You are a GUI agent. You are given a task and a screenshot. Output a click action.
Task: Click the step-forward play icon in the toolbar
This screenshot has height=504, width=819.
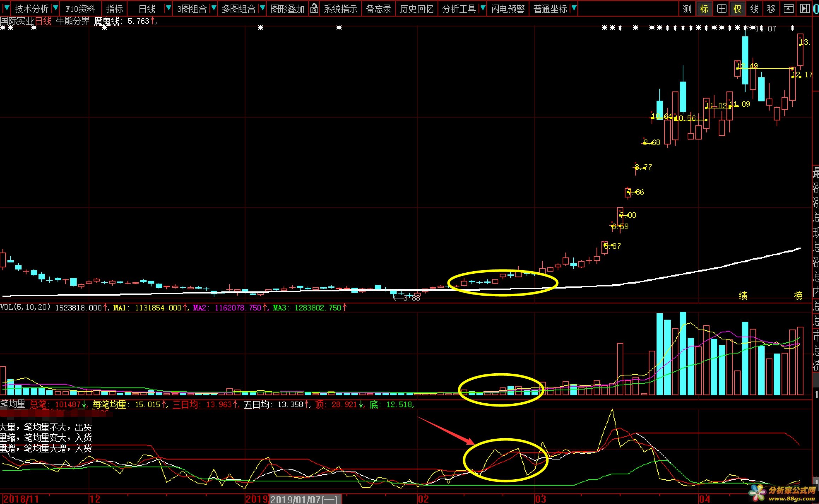(x=805, y=8)
